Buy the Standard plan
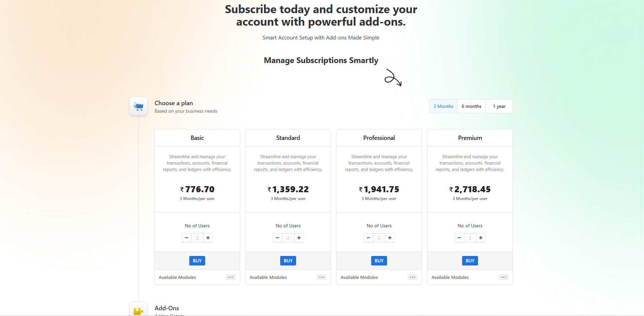This screenshot has height=316, width=644. coord(288,261)
